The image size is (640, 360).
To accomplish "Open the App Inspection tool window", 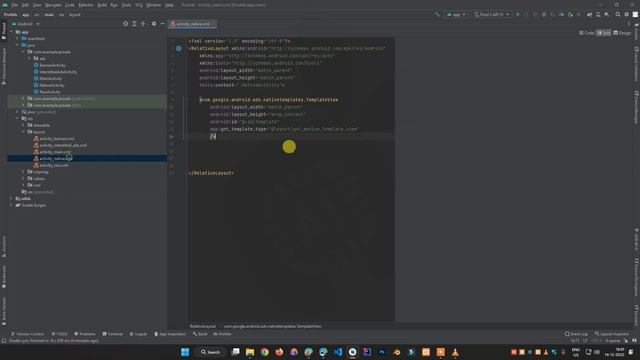I will click(170, 334).
